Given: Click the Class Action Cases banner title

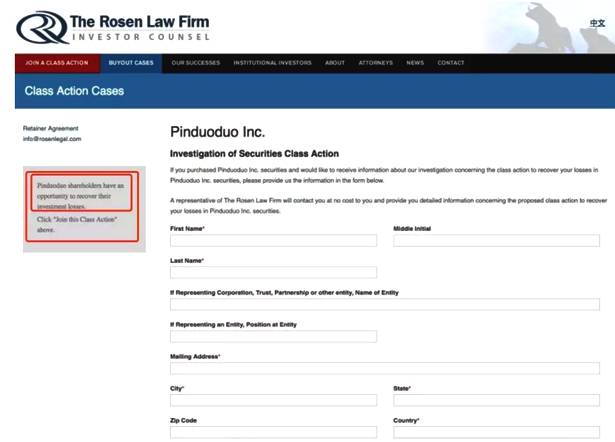Looking at the screenshot, I should click(74, 91).
